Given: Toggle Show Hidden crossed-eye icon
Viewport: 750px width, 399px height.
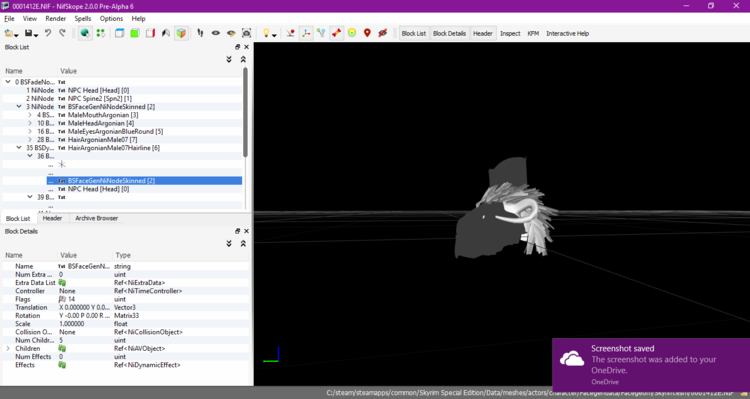Looking at the screenshot, I should coord(382,33).
